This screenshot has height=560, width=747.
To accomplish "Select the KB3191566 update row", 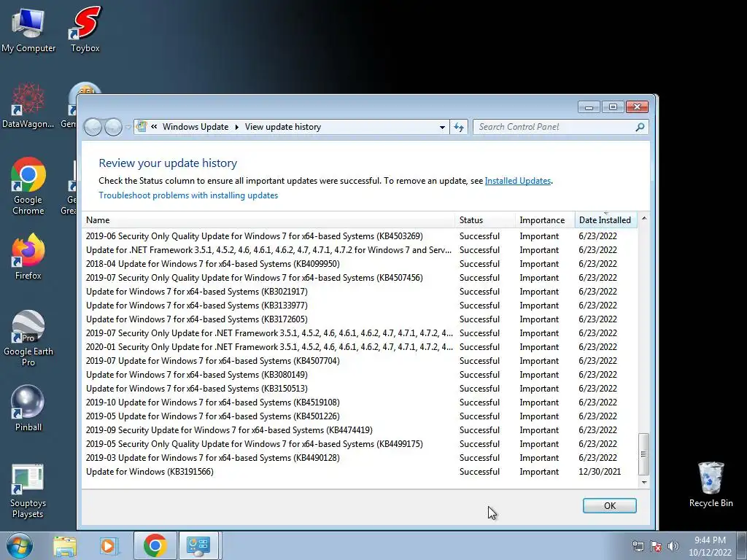I will coord(360,472).
